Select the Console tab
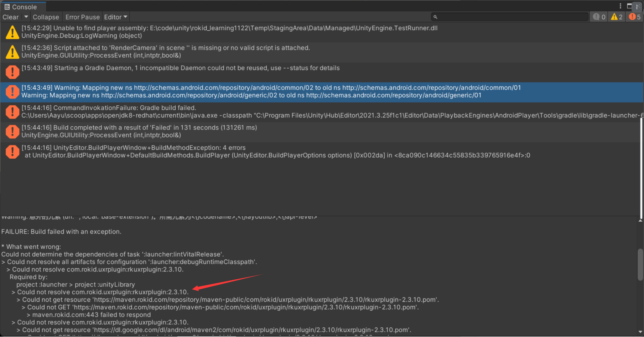644x337 pixels. 21,7
